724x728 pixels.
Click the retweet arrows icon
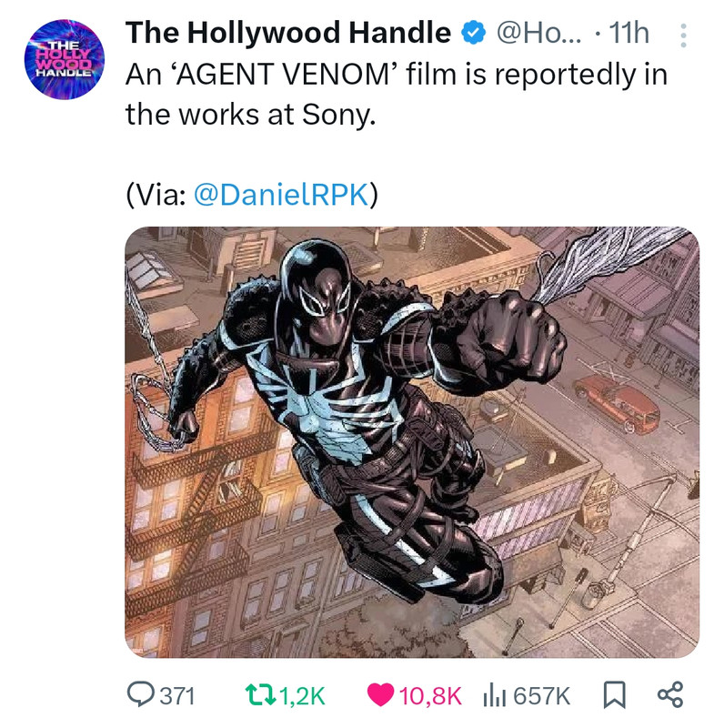click(x=261, y=695)
